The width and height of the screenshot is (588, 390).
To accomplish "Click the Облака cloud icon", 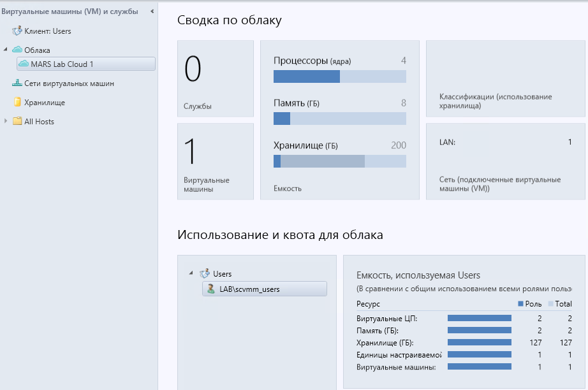I will point(17,50).
